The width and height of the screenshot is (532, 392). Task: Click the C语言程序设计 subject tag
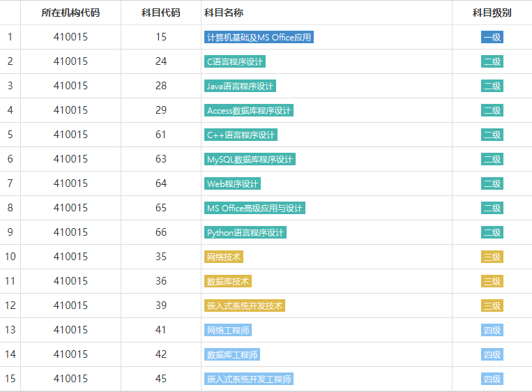[x=235, y=61]
